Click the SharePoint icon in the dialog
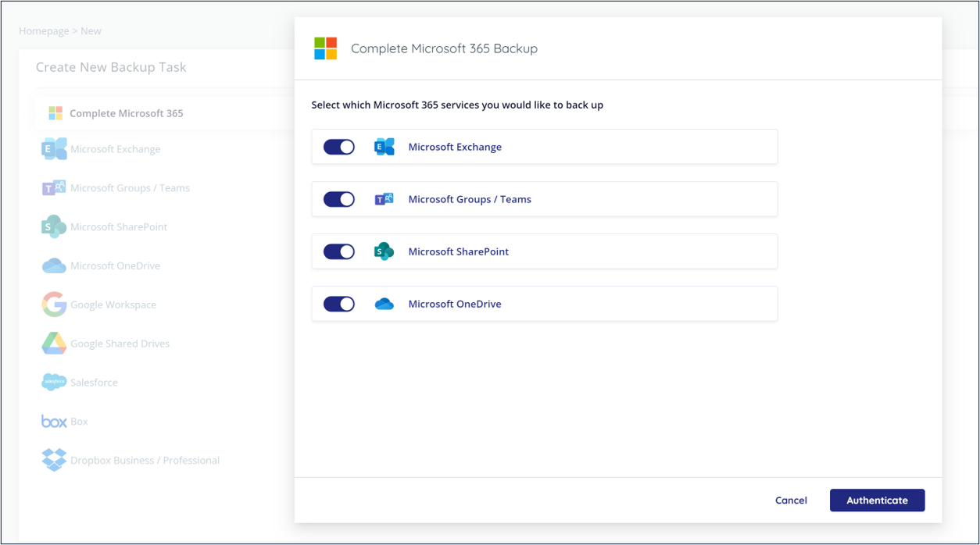The height and width of the screenshot is (545, 980). tap(384, 251)
